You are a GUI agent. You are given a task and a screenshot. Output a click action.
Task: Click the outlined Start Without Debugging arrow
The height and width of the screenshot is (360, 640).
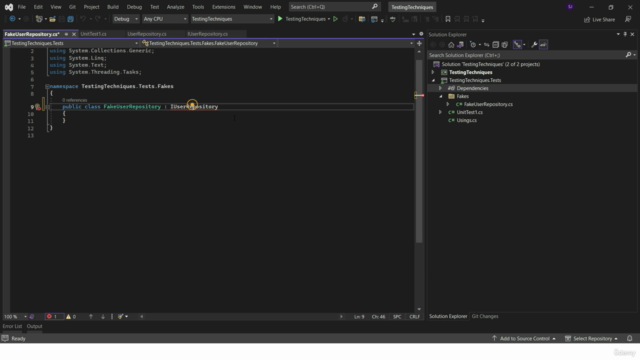pos(336,19)
